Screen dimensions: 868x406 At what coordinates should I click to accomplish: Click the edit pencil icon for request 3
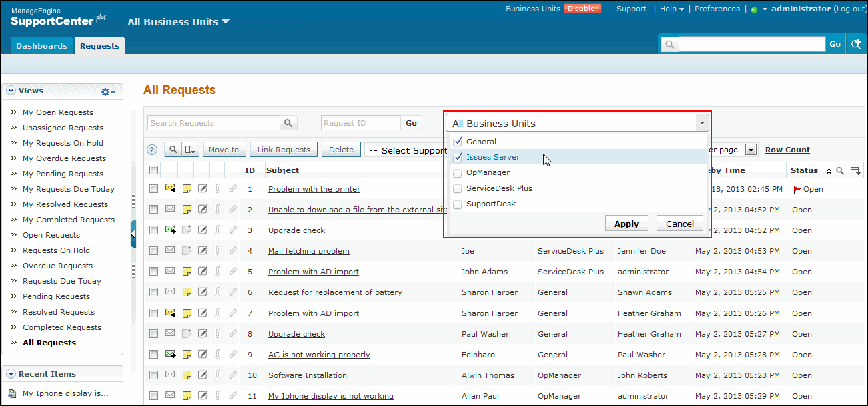[203, 230]
